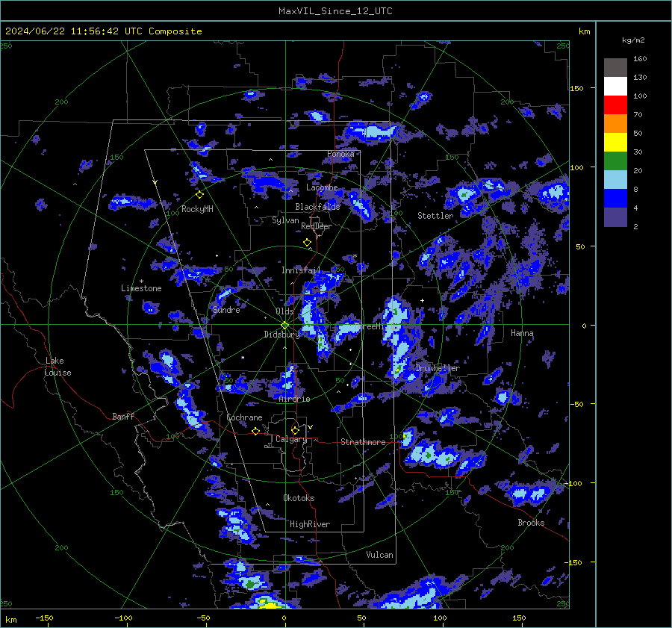672x628 pixels.
Task: Select the Drumheller label
Action: coord(438,368)
